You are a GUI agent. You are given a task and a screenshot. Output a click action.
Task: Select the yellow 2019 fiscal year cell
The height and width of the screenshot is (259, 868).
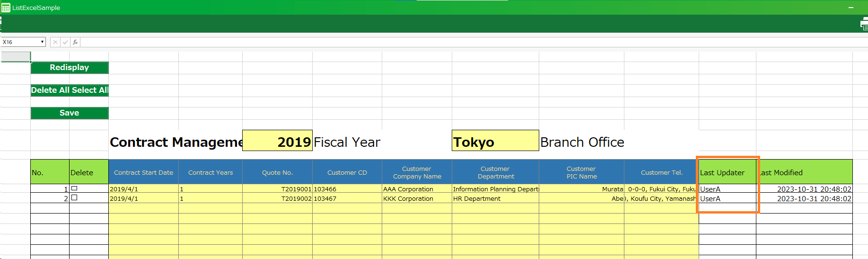pyautogui.click(x=277, y=141)
